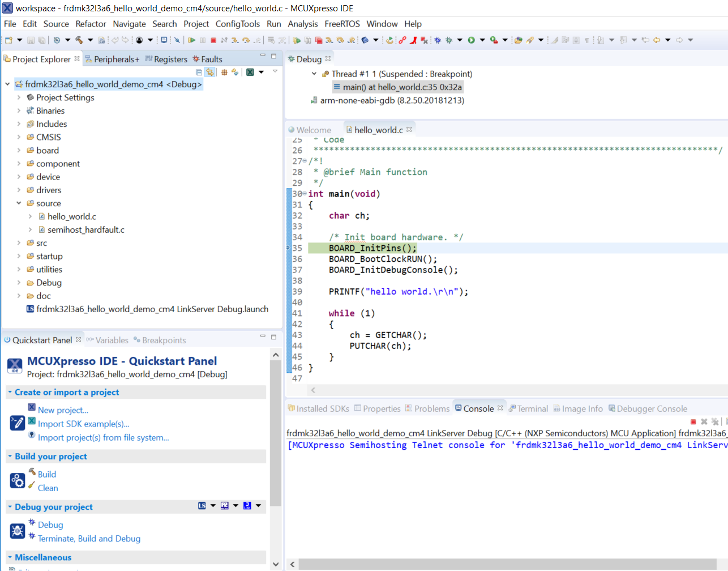This screenshot has height=571, width=728.
Task: Select semihost_hardfault.c in Project Explorer
Action: tap(86, 229)
